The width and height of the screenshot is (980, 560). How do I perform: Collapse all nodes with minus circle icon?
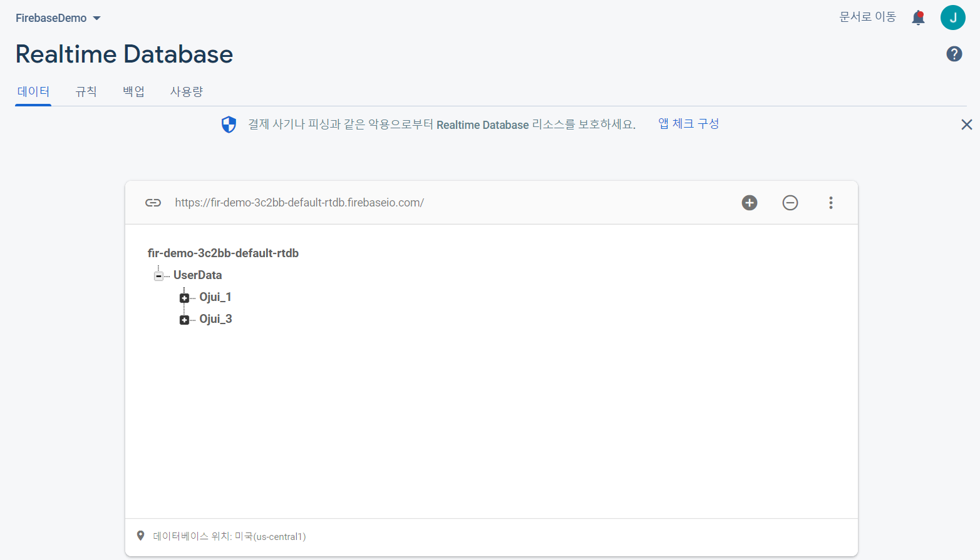[790, 203]
